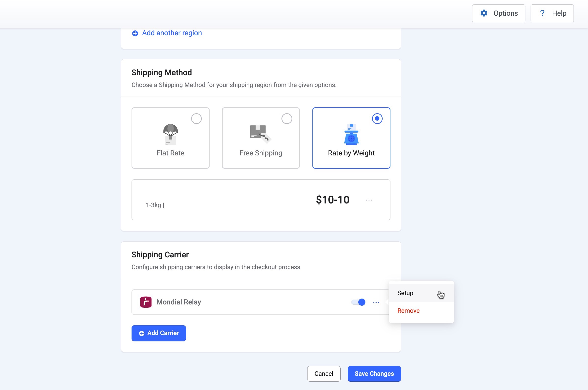Click the plus icon beside Add another region
The height and width of the screenshot is (390, 588).
135,33
